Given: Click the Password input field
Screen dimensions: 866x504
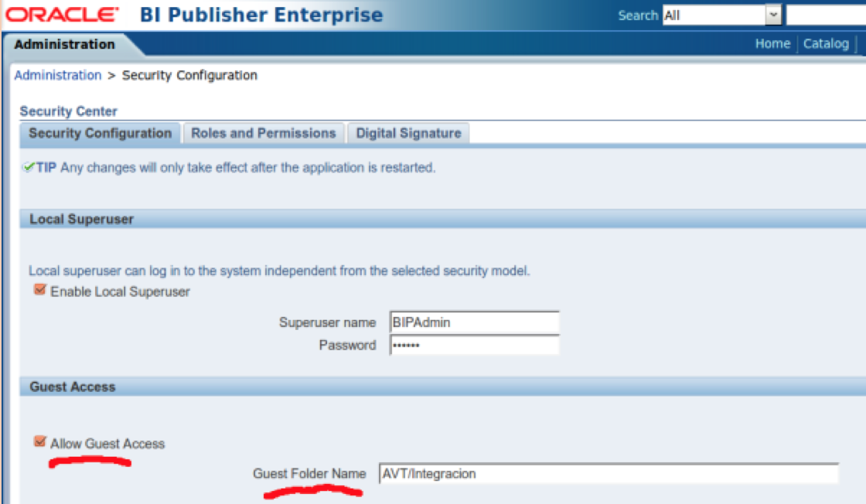Looking at the screenshot, I should [x=475, y=345].
